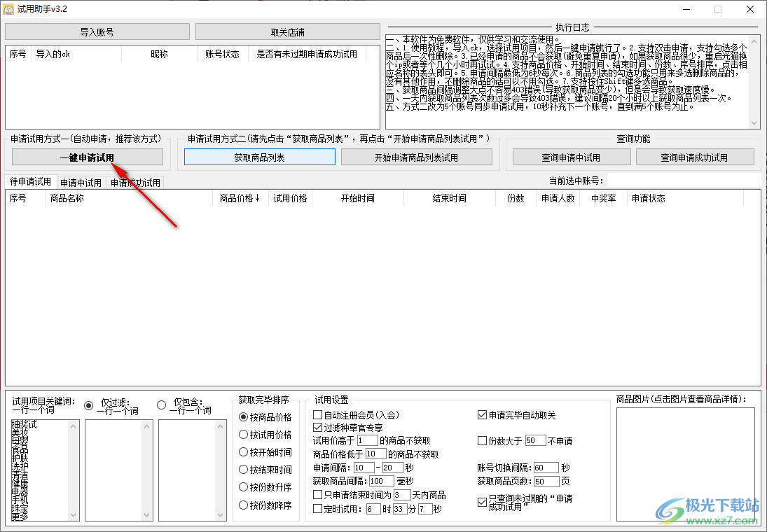Switch to 待申请试用 tab

tap(30, 181)
